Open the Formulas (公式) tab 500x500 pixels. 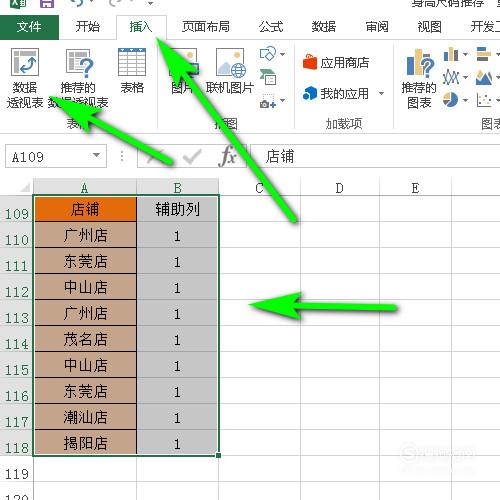271,27
